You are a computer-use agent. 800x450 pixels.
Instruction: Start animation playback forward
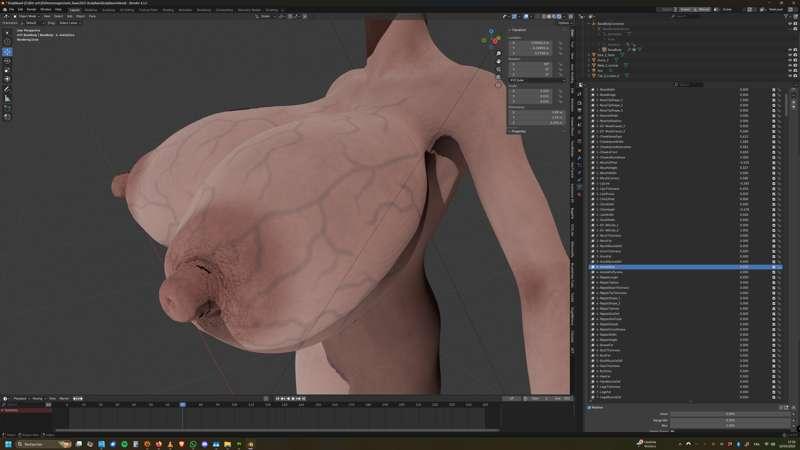(x=293, y=398)
